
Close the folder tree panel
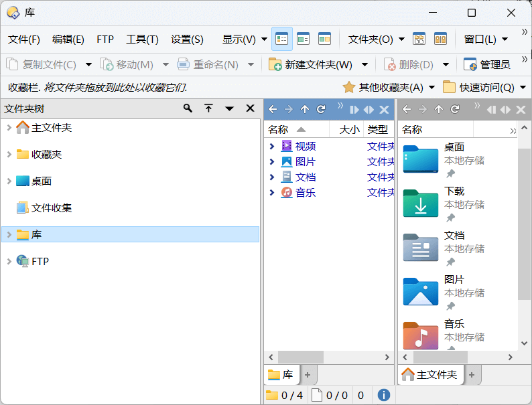point(250,108)
